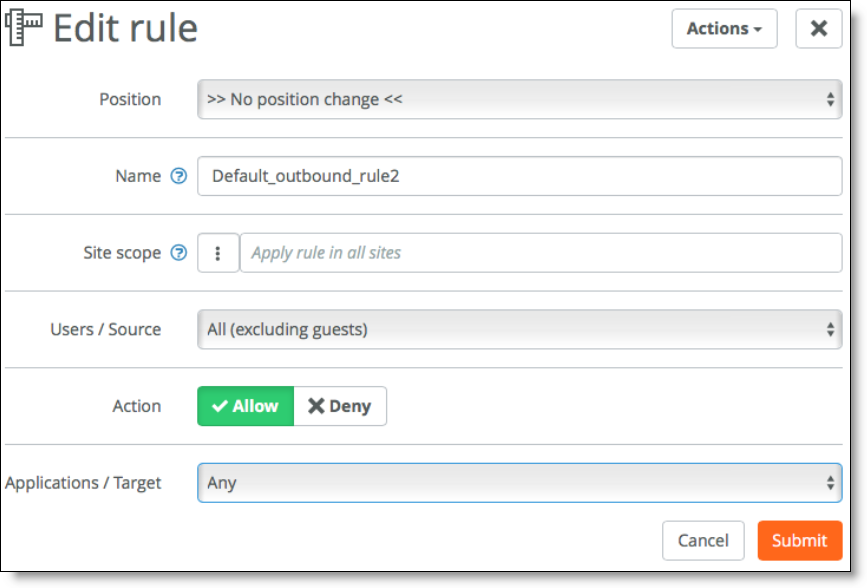Click the 'Apply rule in all sites' field
Image resolution: width=867 pixels, height=588 pixels.
540,253
